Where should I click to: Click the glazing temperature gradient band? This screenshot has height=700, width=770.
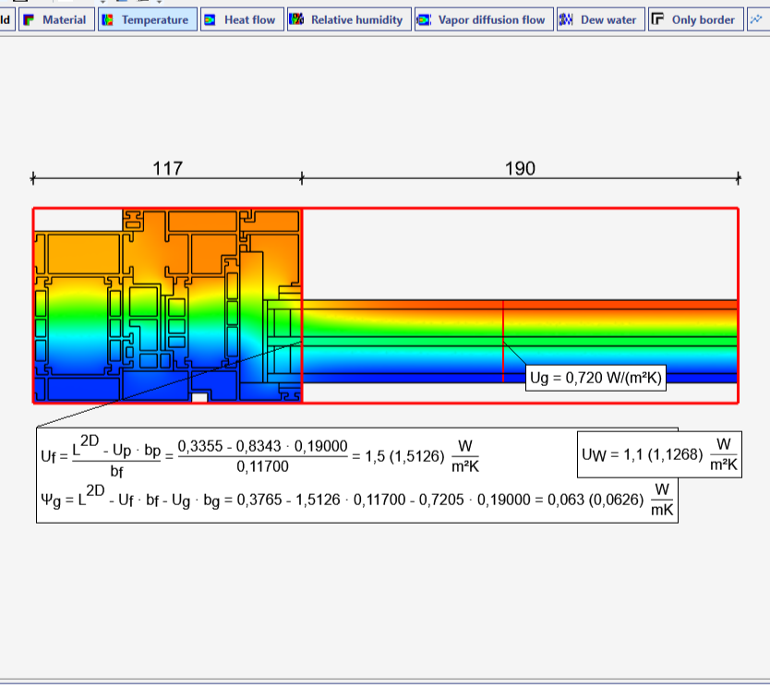520,342
